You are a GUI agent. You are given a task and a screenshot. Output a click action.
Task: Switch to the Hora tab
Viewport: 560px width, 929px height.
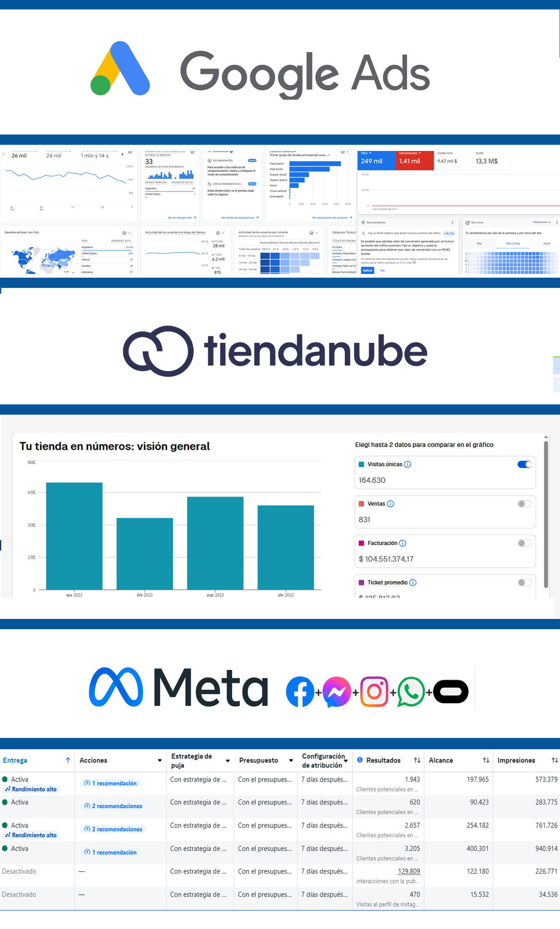(x=546, y=244)
